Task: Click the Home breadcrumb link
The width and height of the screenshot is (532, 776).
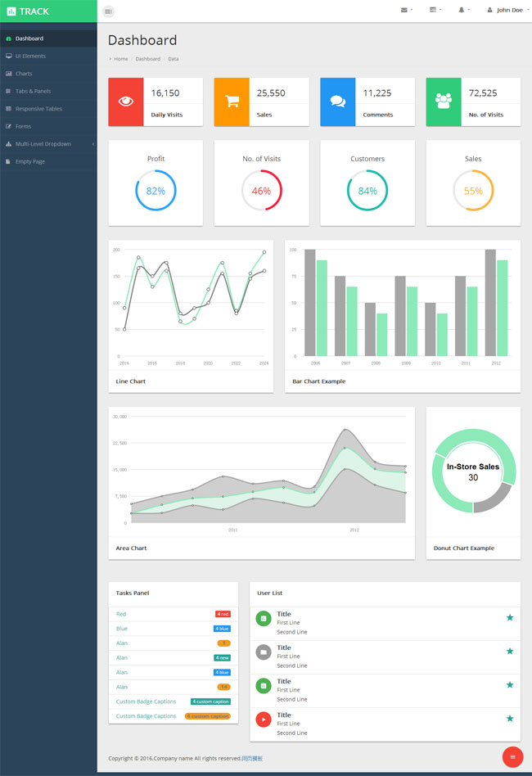Action: pyautogui.click(x=120, y=59)
